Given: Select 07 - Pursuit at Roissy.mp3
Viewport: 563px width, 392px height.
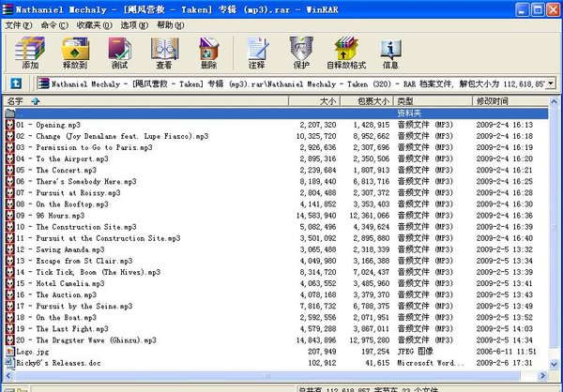Looking at the screenshot, I should (x=68, y=193).
